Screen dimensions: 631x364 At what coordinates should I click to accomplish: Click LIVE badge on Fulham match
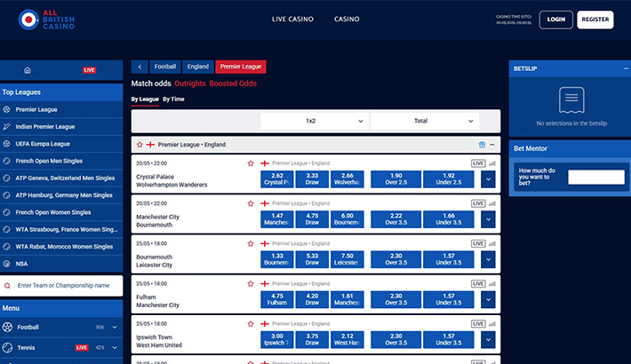(478, 283)
